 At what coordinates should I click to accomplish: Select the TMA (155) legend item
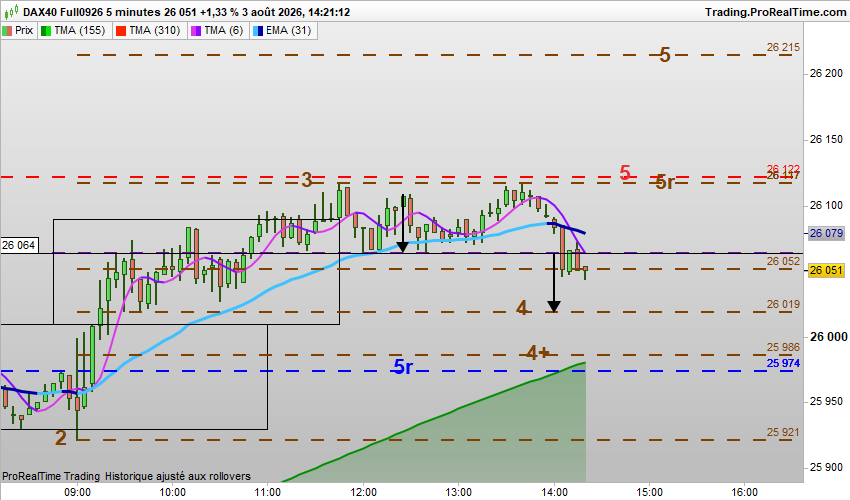click(x=74, y=30)
